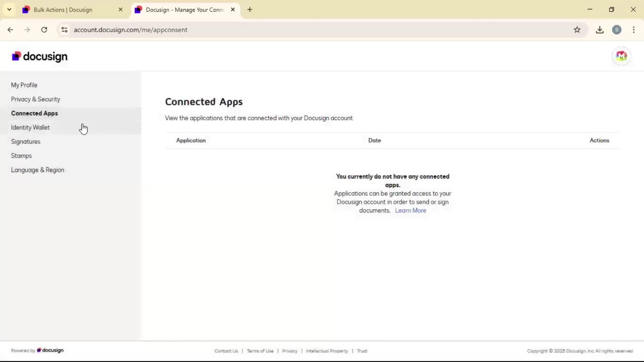Select the Docusign Manage Your Conn tab

185,10
